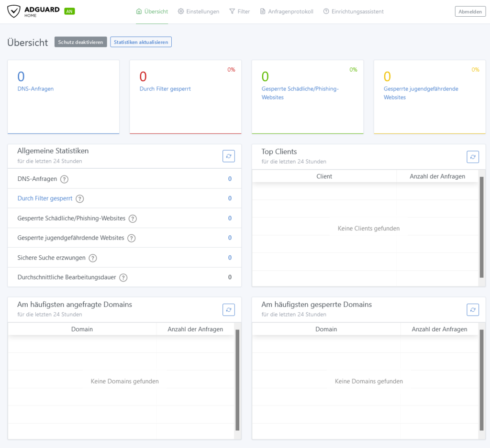Click the AdGuard Home shield logo

click(14, 11)
